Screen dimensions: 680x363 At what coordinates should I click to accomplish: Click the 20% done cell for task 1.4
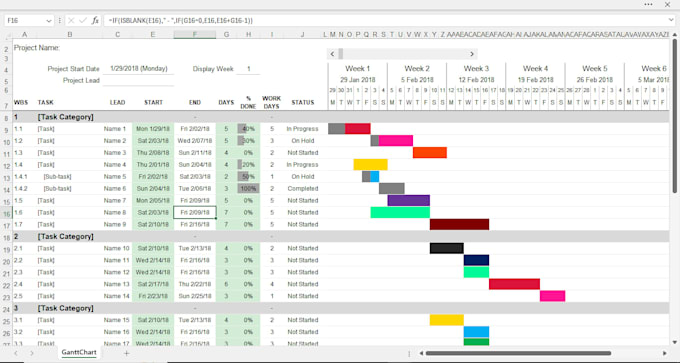(248, 165)
